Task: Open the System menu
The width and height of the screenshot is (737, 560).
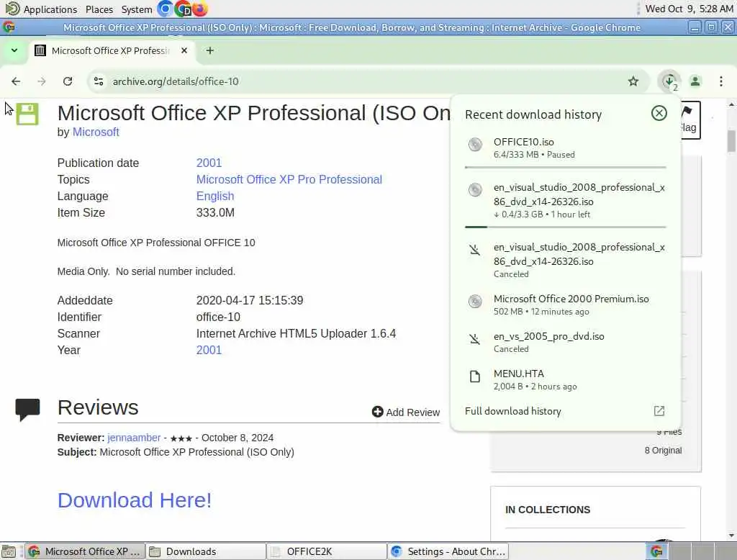Action: (x=137, y=9)
